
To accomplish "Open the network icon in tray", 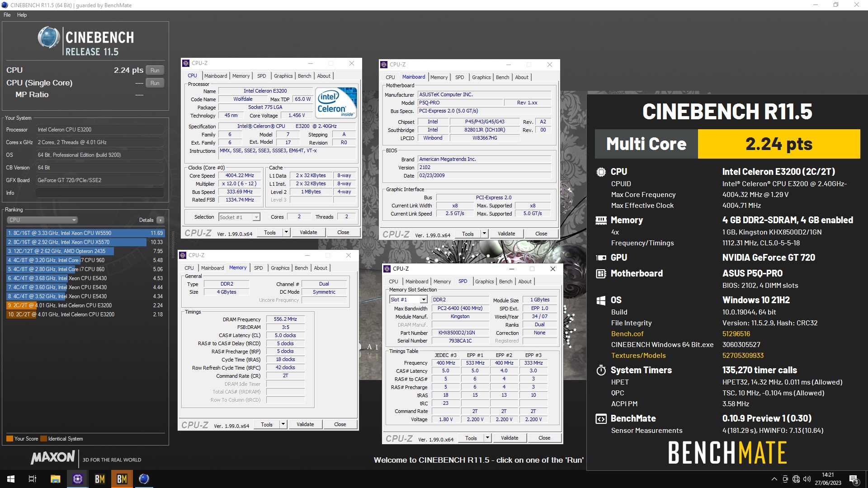I will tap(796, 479).
